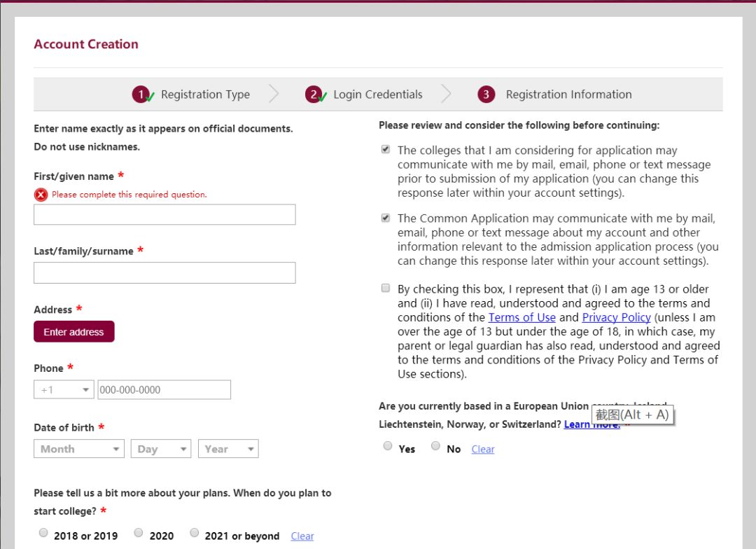756x549 pixels.
Task: Choose 2018 or 2019 college start
Action: (43, 533)
